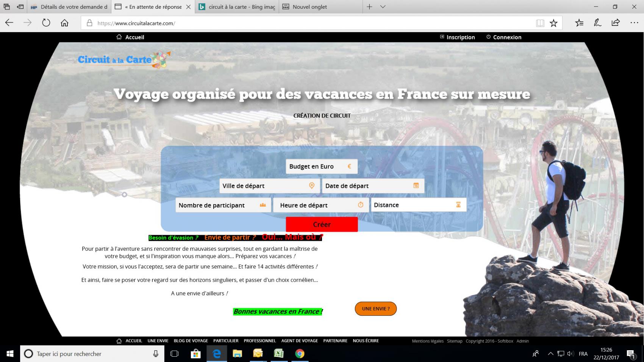Switch to Nouvel onglet tab
The height and width of the screenshot is (362, 644).
[x=320, y=7]
